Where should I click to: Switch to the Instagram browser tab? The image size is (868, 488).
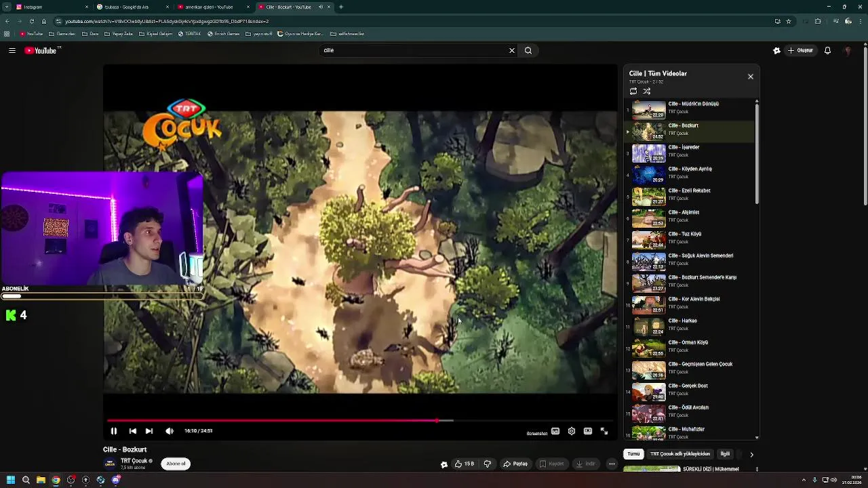(52, 7)
